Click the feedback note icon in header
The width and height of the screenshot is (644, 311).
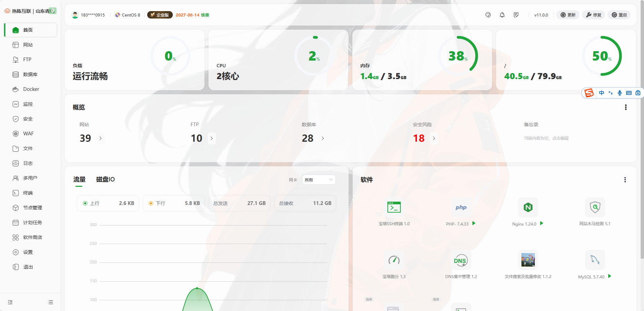(x=516, y=15)
